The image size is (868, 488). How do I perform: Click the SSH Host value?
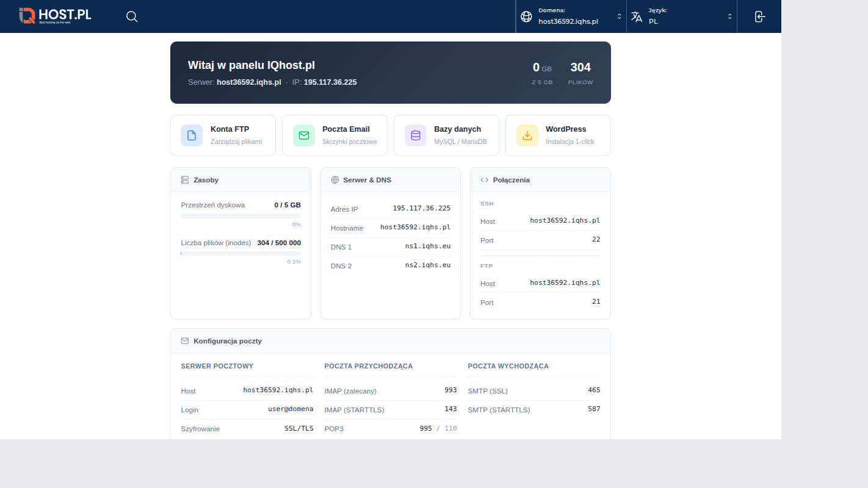coord(565,221)
